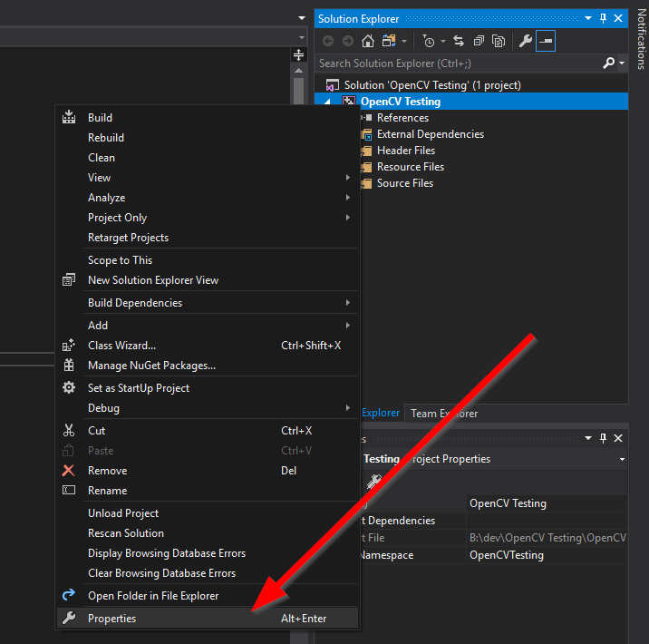649x644 pixels.
Task: Open Project Only submenu
Action: (208, 218)
